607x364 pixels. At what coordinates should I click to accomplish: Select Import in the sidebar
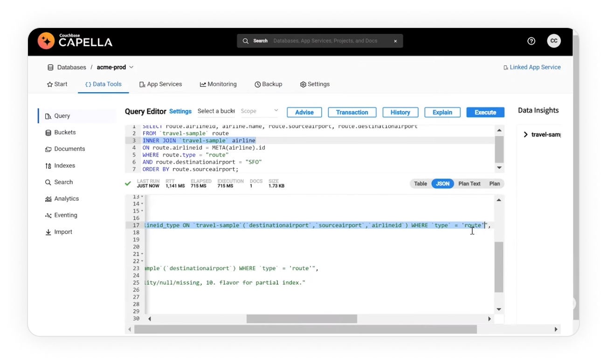tap(58, 232)
